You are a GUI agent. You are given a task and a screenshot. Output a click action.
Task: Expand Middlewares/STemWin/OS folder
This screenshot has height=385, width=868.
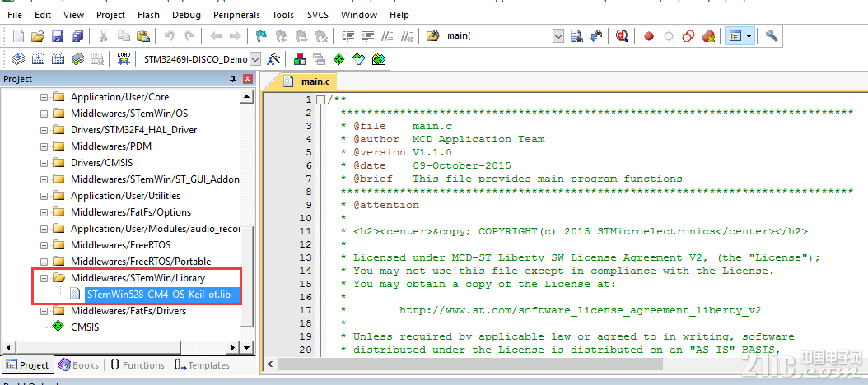pyautogui.click(x=44, y=114)
